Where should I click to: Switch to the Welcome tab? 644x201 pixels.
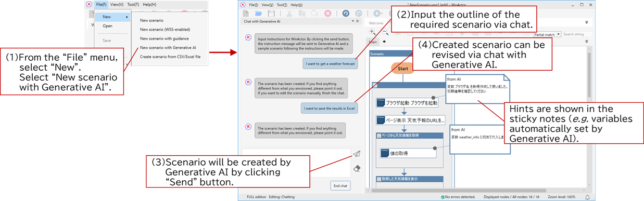coord(376,23)
